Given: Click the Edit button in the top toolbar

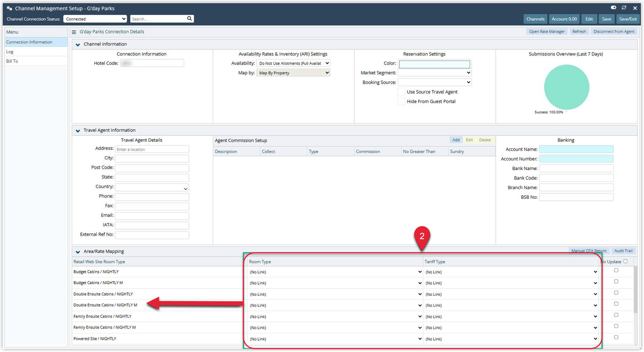Looking at the screenshot, I should point(589,19).
